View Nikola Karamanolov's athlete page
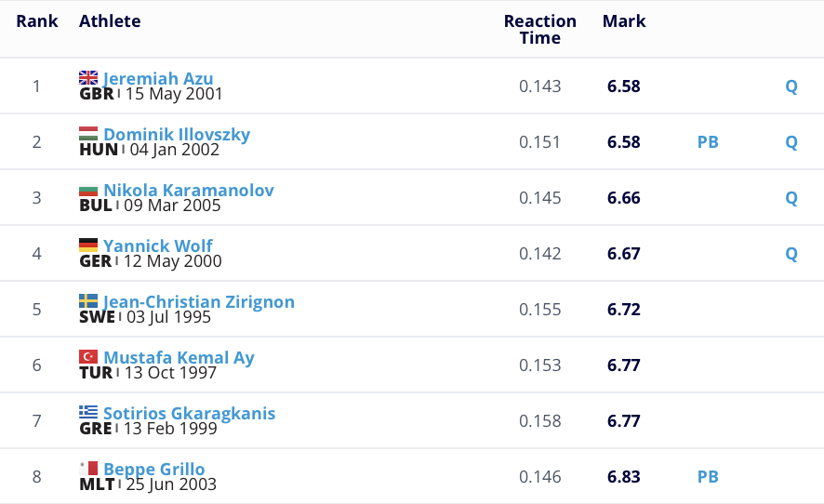The image size is (824, 504). pos(189,191)
